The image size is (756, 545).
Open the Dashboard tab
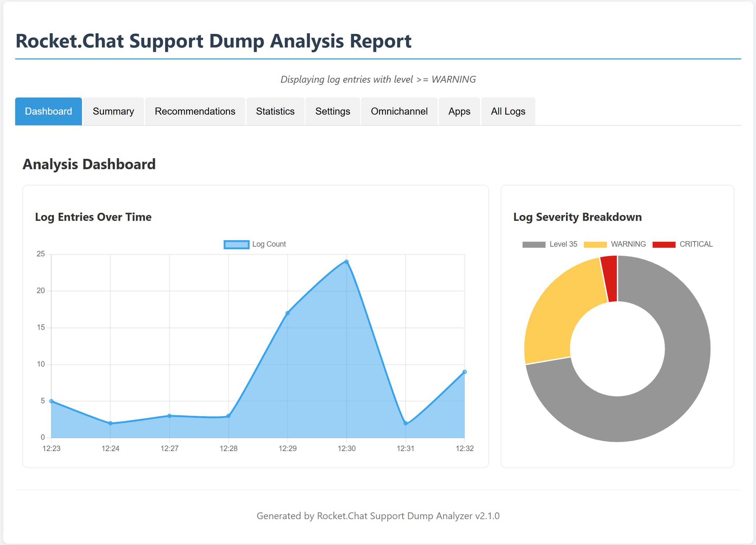click(48, 111)
